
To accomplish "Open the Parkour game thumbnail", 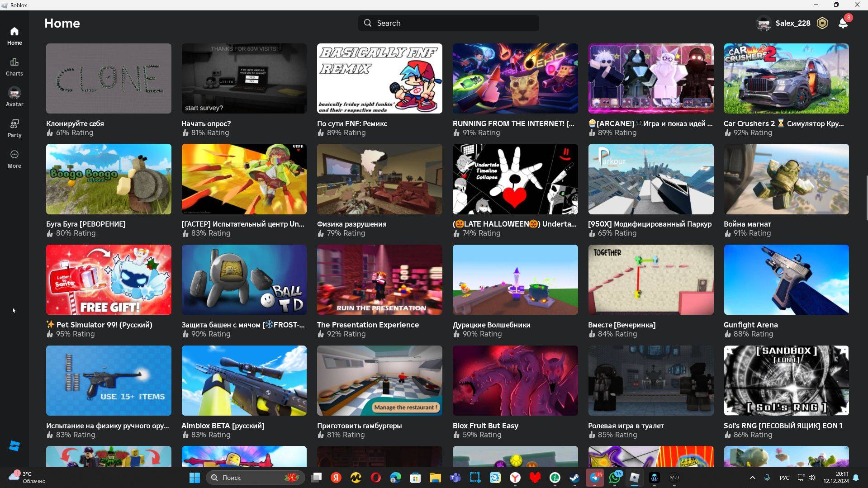I will click(x=651, y=179).
